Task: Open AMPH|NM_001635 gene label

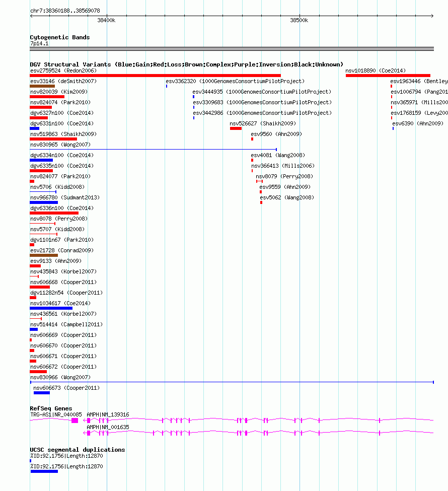Action: 108,428
